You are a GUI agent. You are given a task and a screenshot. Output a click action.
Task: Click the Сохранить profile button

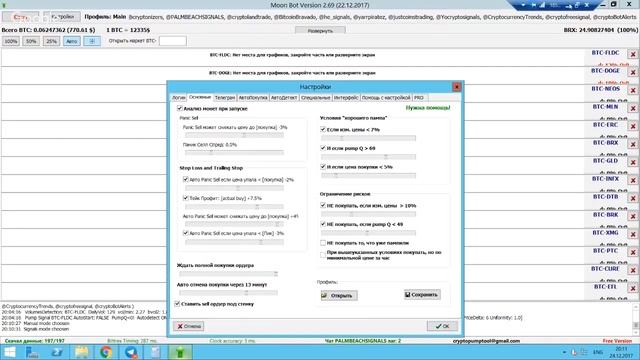[422, 294]
